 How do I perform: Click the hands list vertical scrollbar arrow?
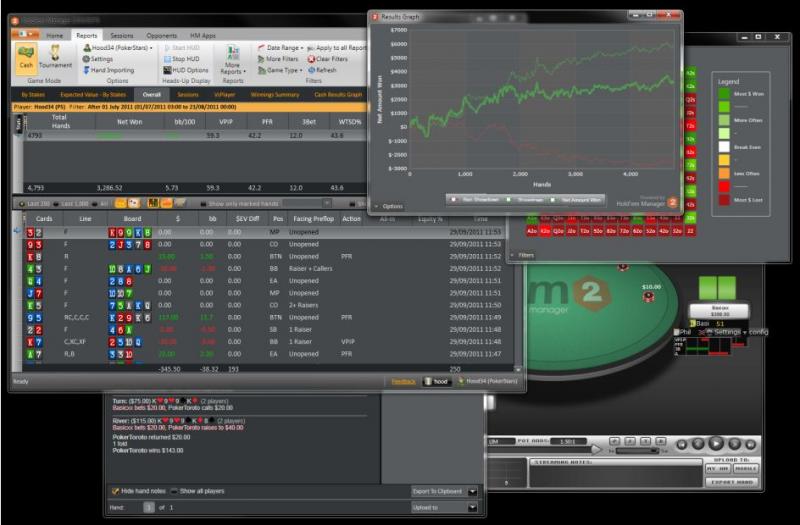pos(518,369)
